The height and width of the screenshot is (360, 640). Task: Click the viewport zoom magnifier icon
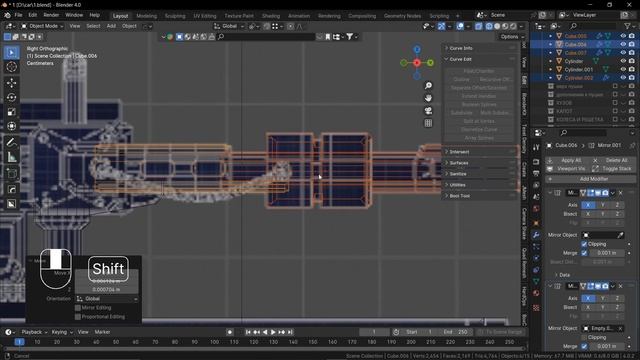(x=428, y=85)
